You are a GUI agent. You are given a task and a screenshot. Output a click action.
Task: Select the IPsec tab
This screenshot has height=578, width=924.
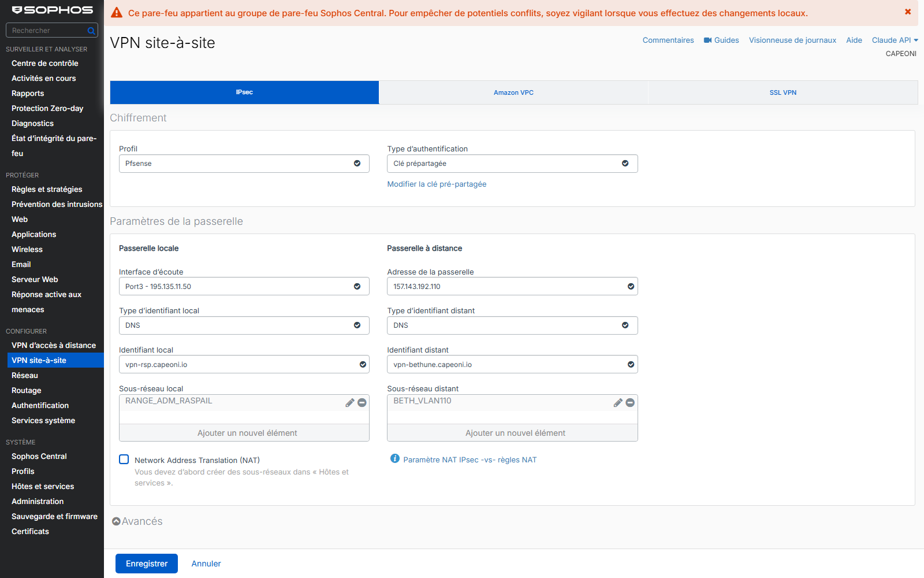(244, 92)
